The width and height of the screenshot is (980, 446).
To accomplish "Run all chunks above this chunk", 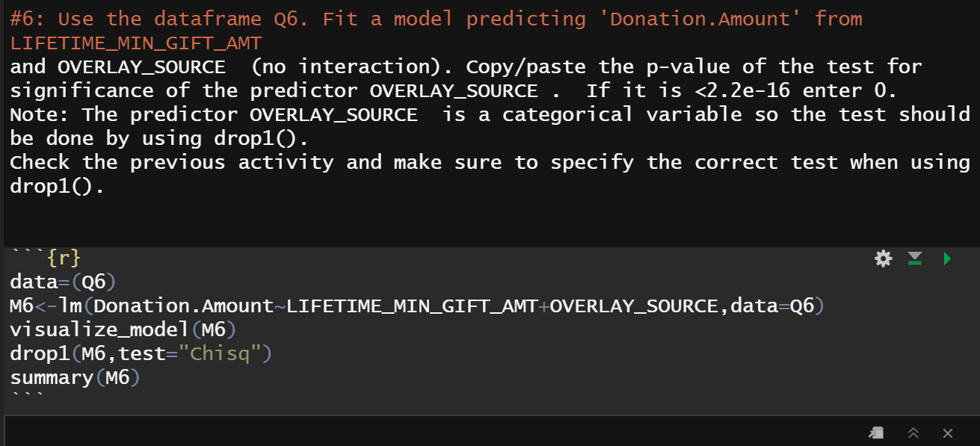I will (915, 258).
